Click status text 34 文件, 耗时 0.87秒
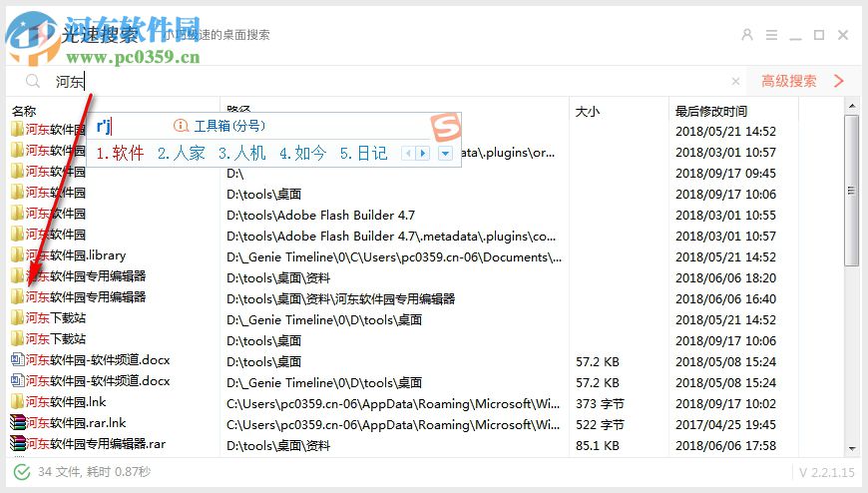 tap(94, 472)
